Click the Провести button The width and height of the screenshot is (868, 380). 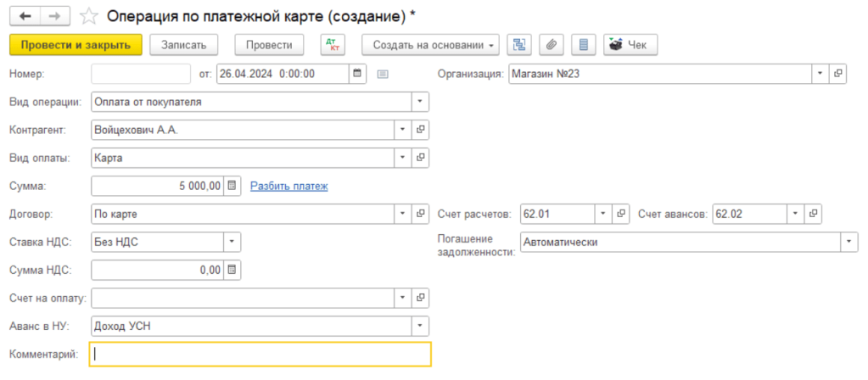click(269, 45)
